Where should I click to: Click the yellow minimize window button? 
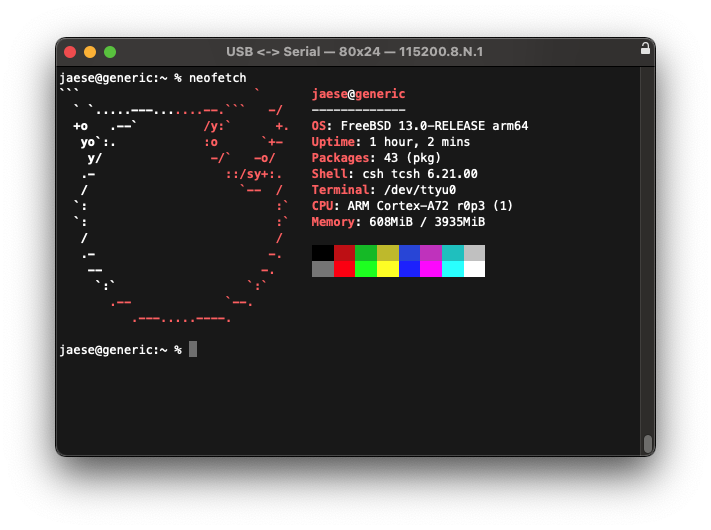tap(90, 52)
